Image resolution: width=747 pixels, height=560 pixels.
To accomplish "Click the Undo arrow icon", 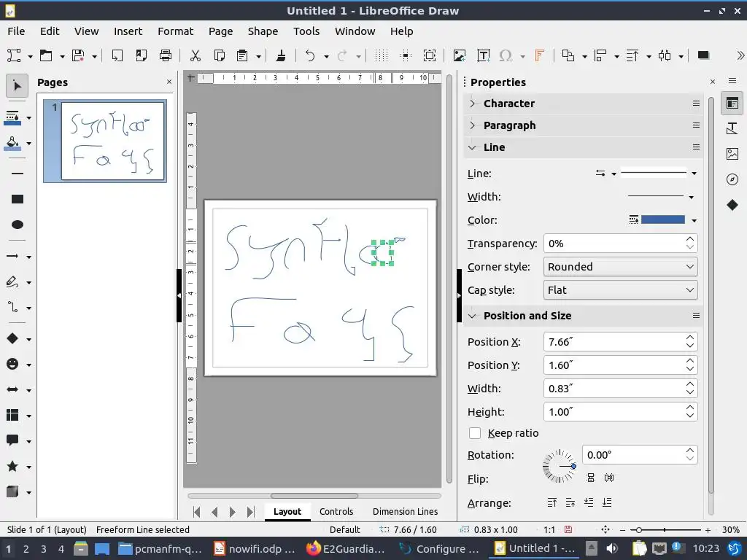I will [310, 55].
